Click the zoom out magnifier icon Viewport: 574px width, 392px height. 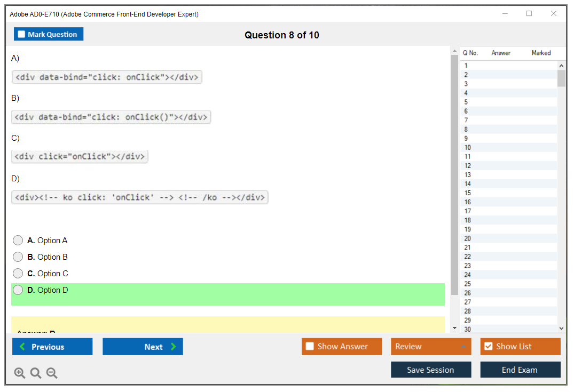pos(52,373)
